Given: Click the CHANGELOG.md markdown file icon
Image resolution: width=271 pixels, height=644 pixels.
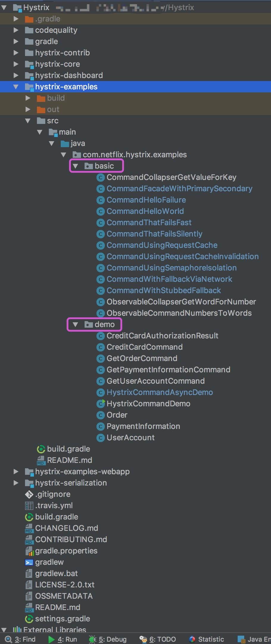Looking at the screenshot, I should (29, 528).
